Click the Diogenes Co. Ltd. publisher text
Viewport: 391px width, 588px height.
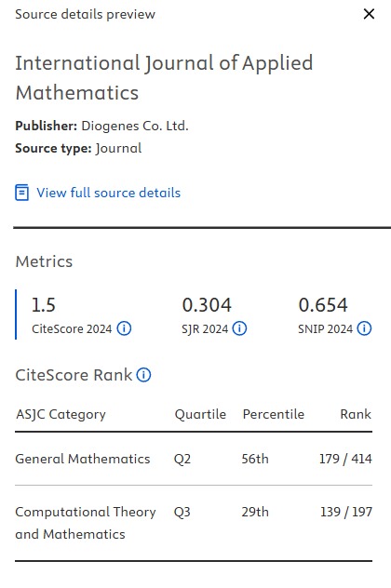(x=135, y=126)
